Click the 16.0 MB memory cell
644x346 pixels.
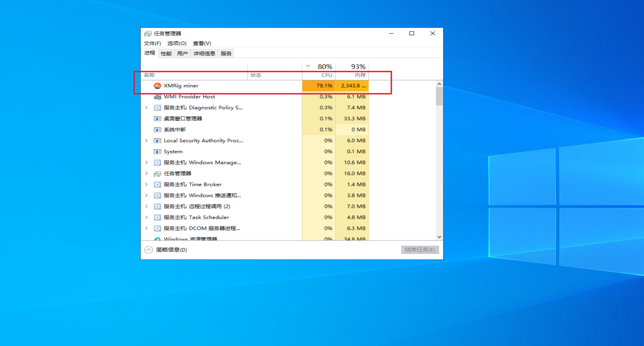[352, 173]
